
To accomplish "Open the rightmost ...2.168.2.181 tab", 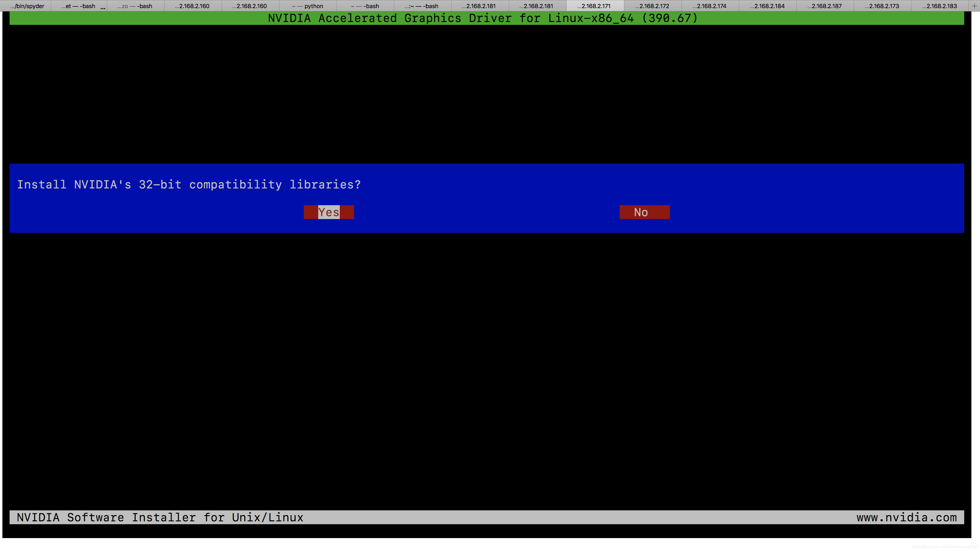I will (537, 6).
